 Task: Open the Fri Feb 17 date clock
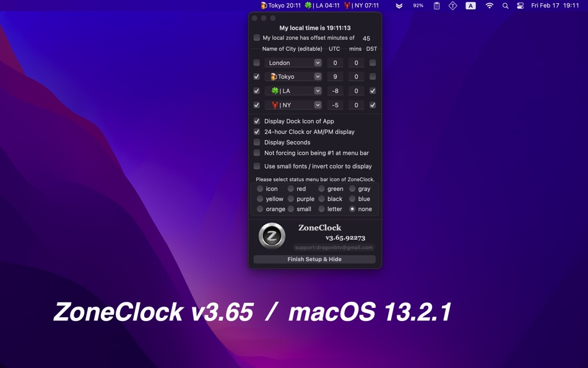coord(555,6)
